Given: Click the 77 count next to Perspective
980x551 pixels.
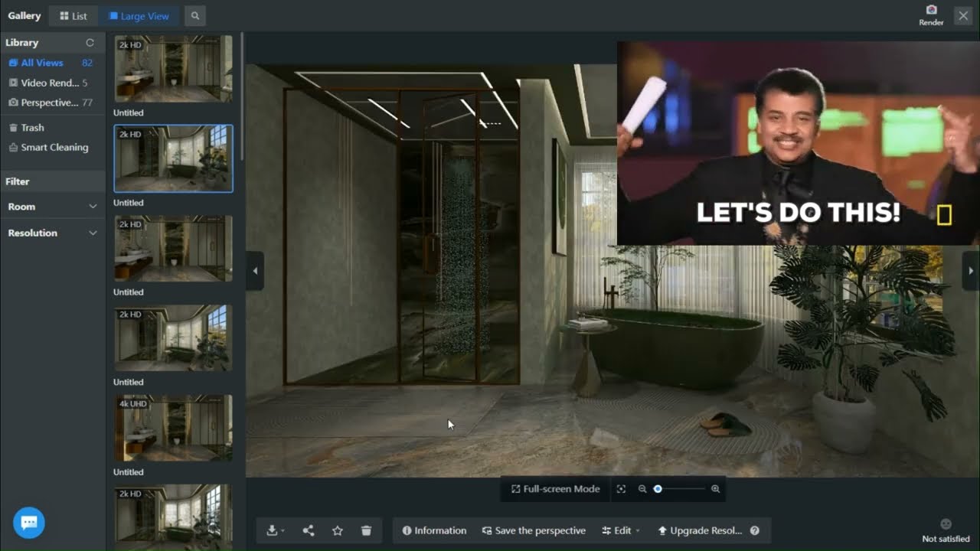Looking at the screenshot, I should click(x=87, y=103).
